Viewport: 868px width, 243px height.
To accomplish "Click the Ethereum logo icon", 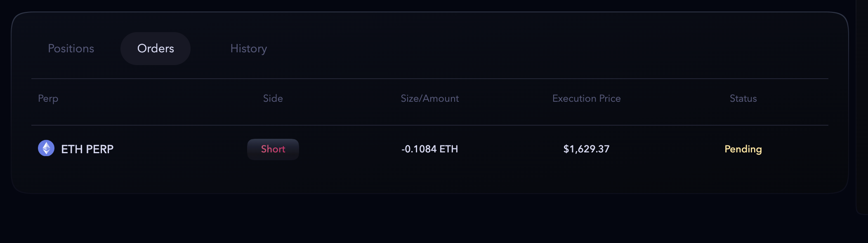I will (46, 148).
